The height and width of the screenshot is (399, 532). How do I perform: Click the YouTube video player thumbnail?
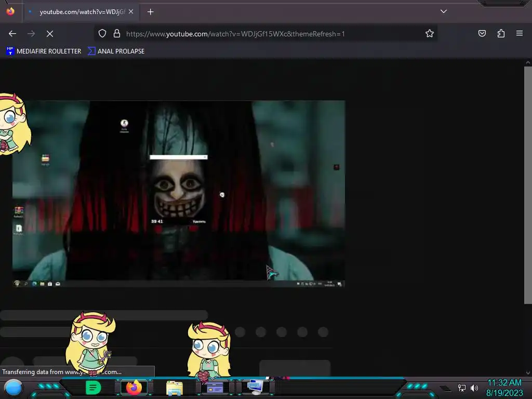point(179,194)
